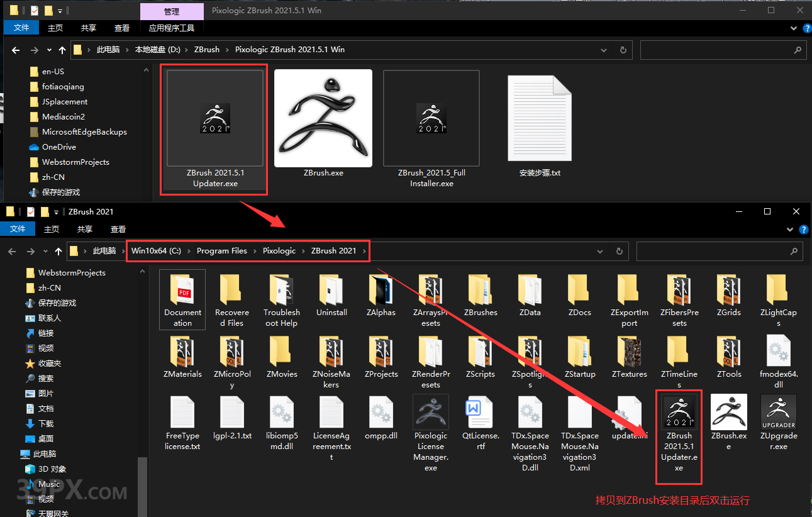Open the Uninstall folder
The image size is (812, 517).
331,296
